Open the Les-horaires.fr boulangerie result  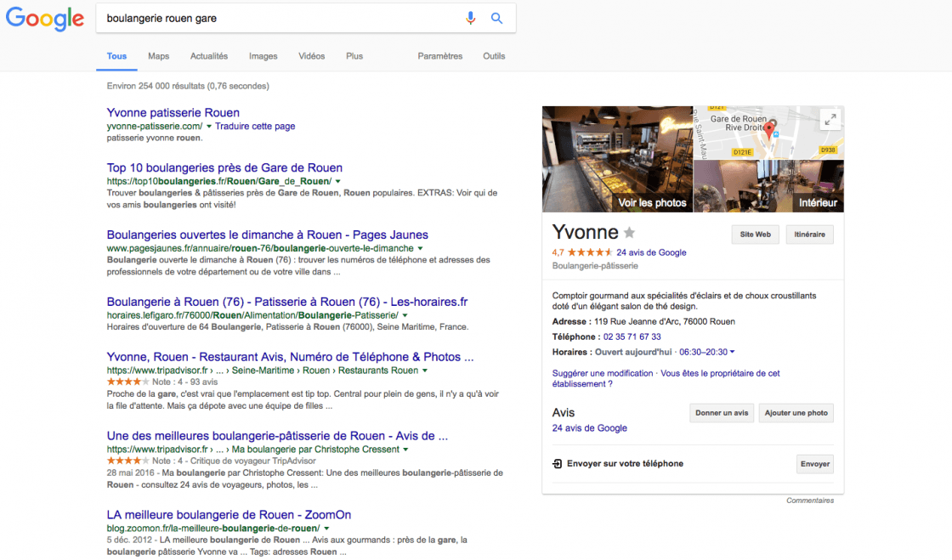click(287, 303)
